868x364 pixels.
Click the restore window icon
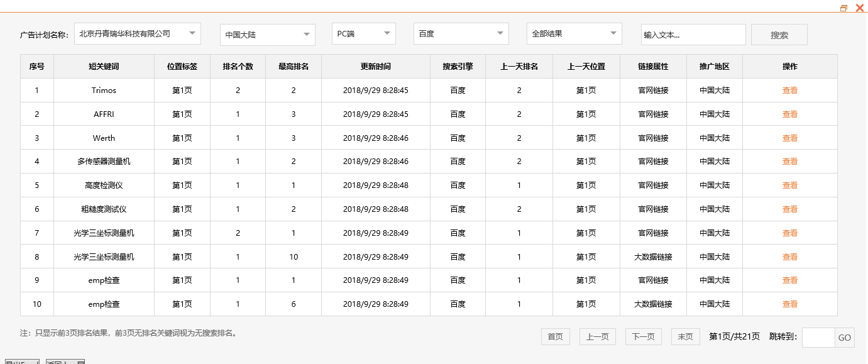pos(843,8)
